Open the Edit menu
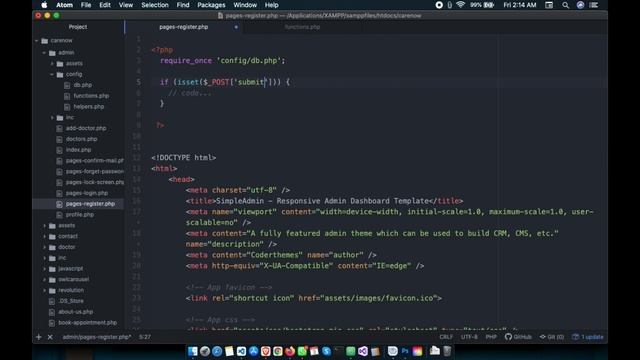The width and height of the screenshot is (640, 360). [105, 5]
